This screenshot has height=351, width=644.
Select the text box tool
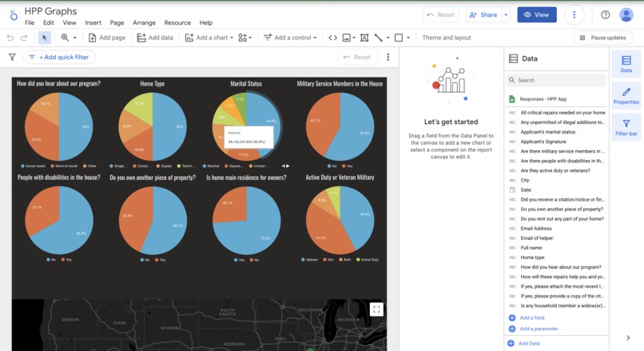[364, 38]
